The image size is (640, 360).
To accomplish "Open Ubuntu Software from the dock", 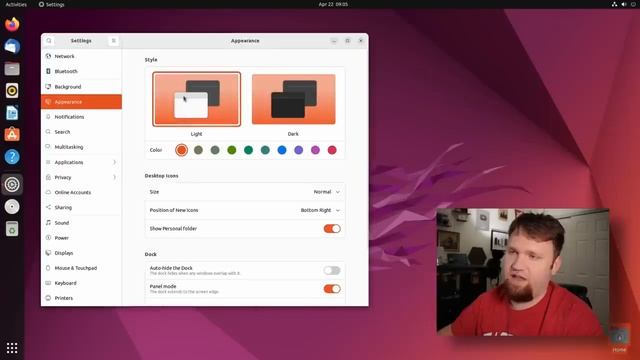I will pyautogui.click(x=12, y=135).
